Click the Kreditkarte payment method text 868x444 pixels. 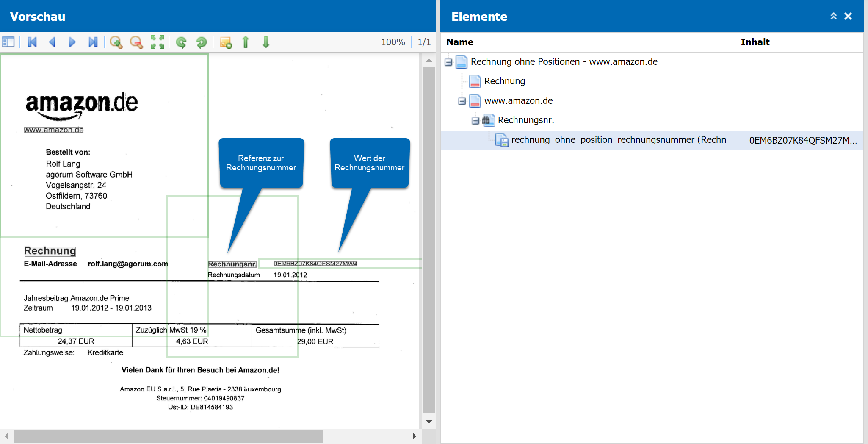click(x=105, y=352)
